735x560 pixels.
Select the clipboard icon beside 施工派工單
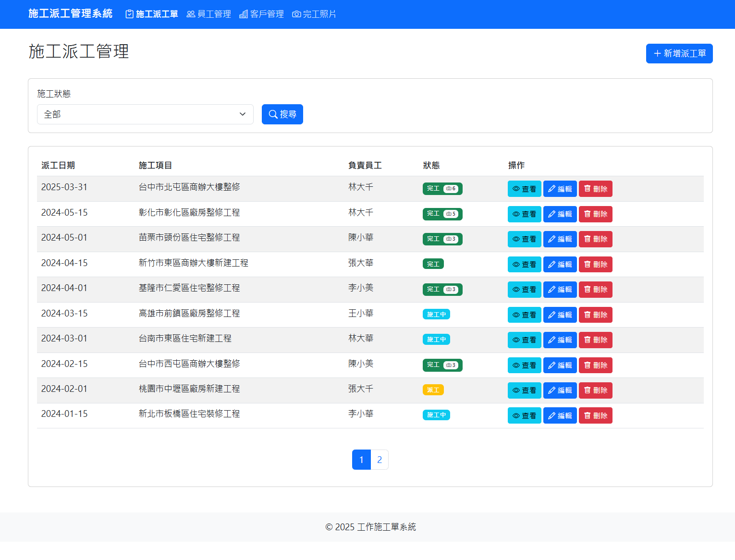coord(129,14)
